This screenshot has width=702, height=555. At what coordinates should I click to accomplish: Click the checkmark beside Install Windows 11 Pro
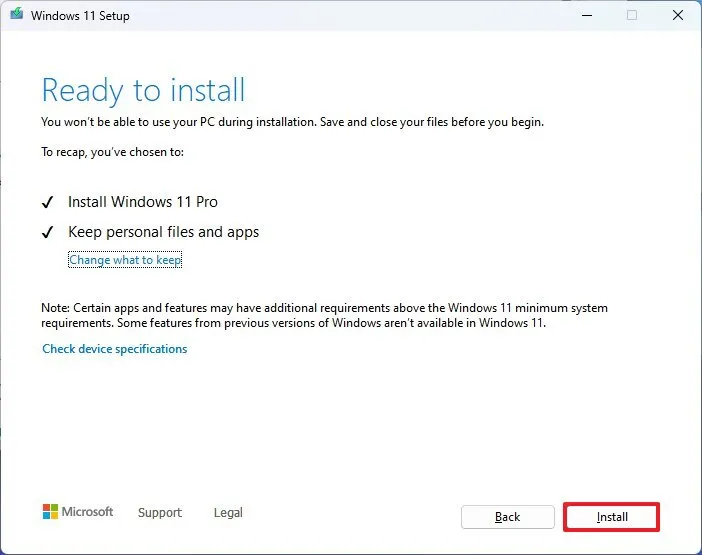click(x=48, y=202)
